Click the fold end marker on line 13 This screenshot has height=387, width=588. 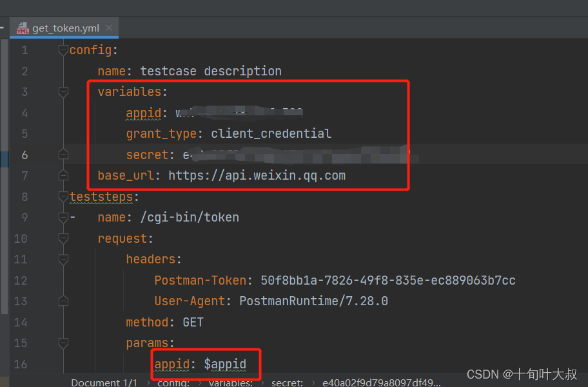pyautogui.click(x=63, y=301)
